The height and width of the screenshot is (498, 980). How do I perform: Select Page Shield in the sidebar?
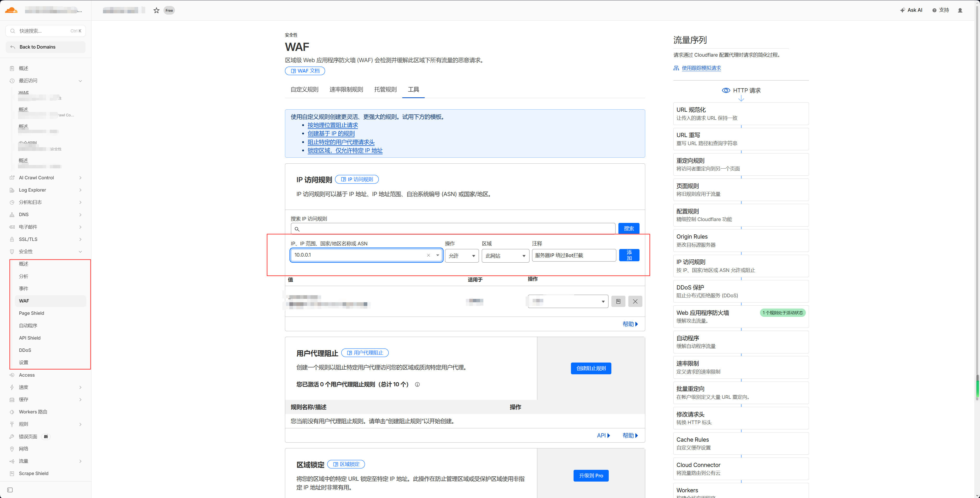[32, 313]
